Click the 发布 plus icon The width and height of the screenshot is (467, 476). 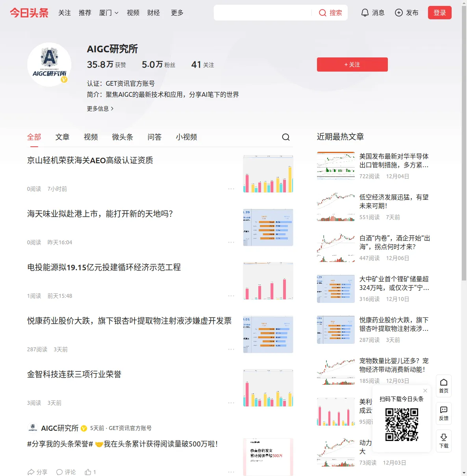coord(399,13)
